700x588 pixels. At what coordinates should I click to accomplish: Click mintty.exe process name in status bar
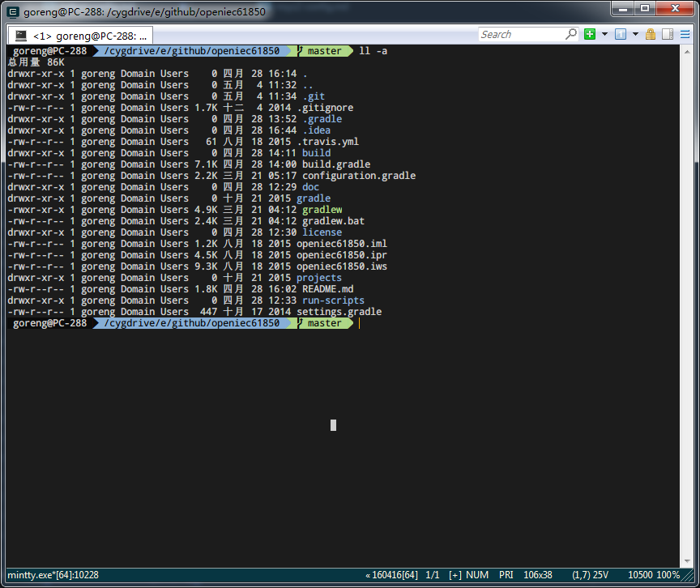pos(53,574)
